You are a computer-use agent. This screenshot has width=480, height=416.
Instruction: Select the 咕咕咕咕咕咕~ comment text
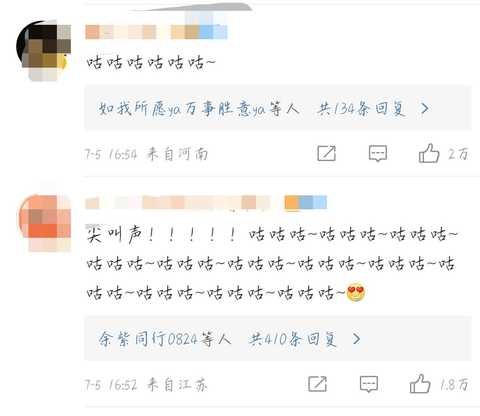(151, 62)
